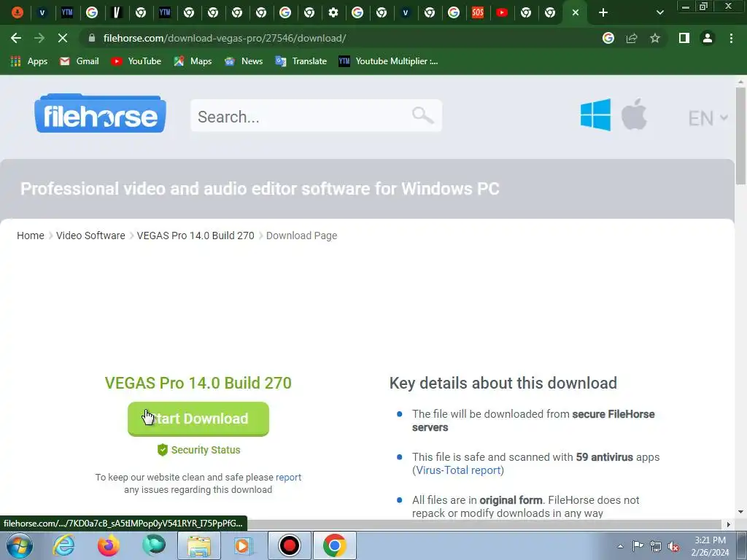The height and width of the screenshot is (560, 747).
Task: Click the Security Status link
Action: coord(205,449)
